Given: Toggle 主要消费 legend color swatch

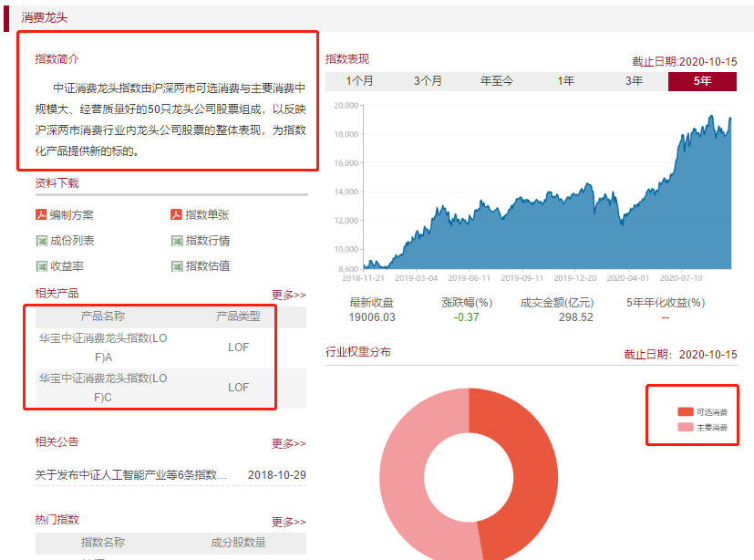Looking at the screenshot, I should (686, 427).
